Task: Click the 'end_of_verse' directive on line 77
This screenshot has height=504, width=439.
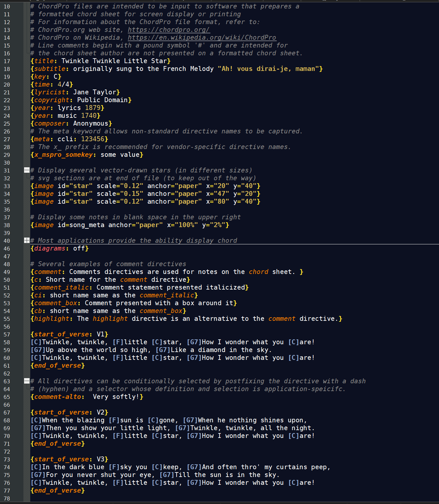Action: click(58, 490)
